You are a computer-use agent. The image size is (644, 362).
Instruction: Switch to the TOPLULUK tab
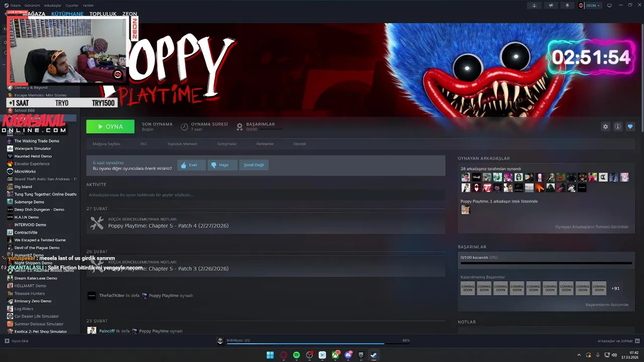(x=103, y=14)
